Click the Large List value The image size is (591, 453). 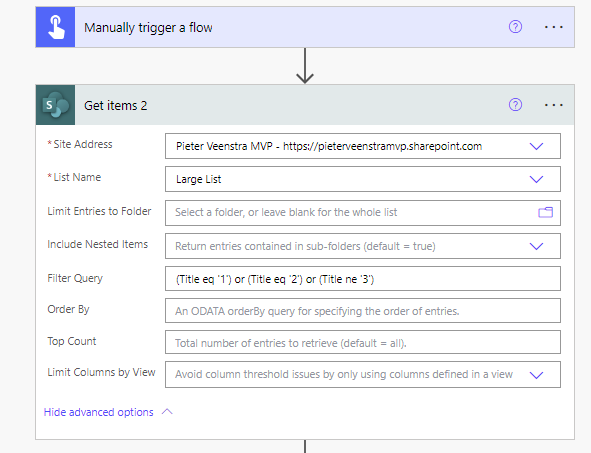tap(199, 179)
